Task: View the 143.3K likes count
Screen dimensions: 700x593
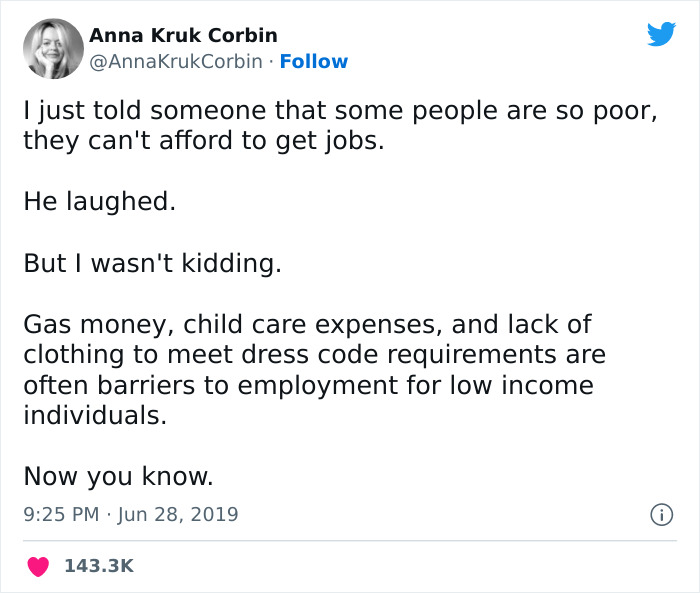Action: (98, 566)
